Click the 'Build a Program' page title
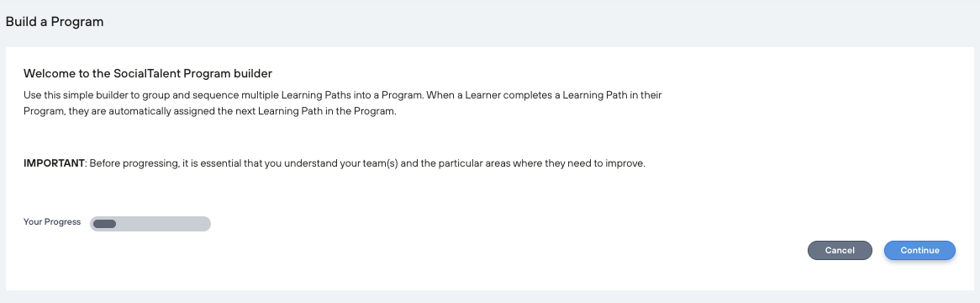This screenshot has height=303, width=980. click(55, 22)
